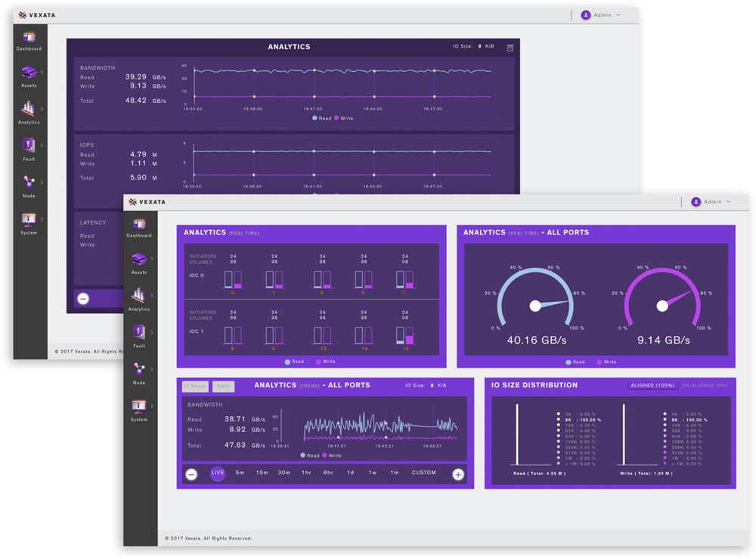Image resolution: width=756 pixels, height=559 pixels.
Task: Open Fault icon in front window sidebar
Action: 139,334
